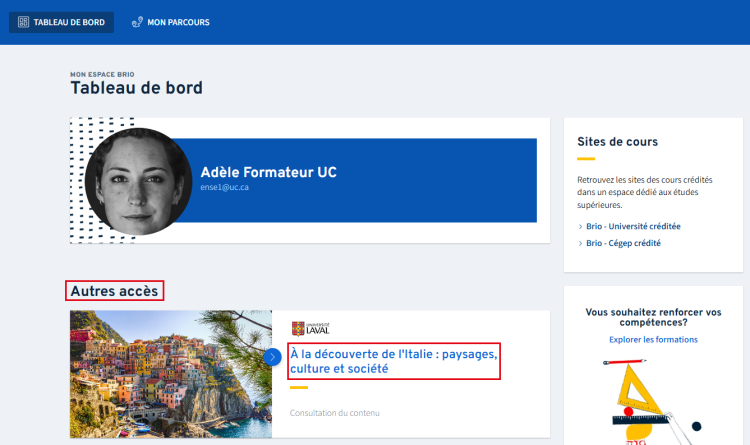The image size is (750, 445).
Task: Follow the Explorer les formations link
Action: [653, 339]
